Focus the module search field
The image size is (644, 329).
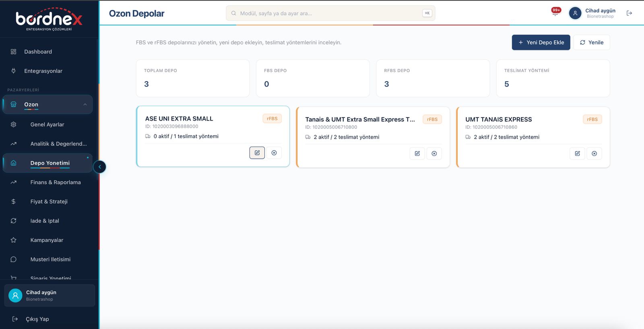click(x=330, y=13)
